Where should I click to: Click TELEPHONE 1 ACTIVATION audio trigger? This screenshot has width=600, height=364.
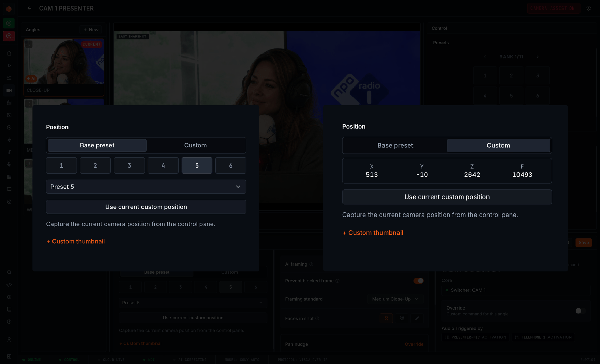(x=543, y=337)
